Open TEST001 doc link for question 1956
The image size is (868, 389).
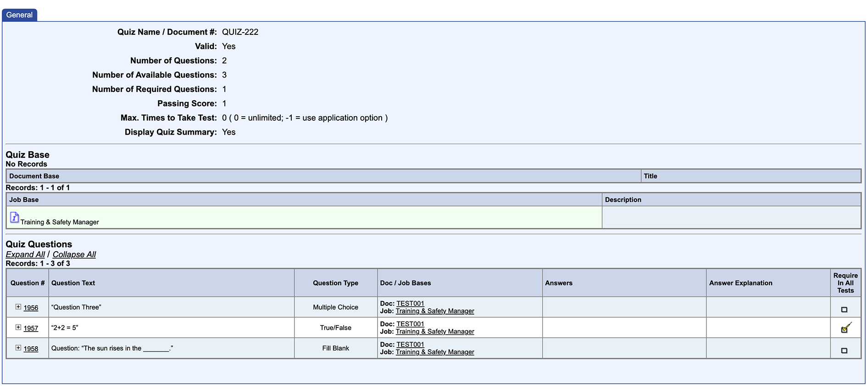pyautogui.click(x=410, y=304)
